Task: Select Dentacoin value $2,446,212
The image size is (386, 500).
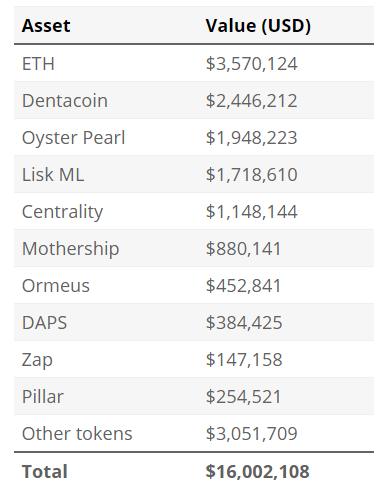Action: pyautogui.click(x=251, y=101)
